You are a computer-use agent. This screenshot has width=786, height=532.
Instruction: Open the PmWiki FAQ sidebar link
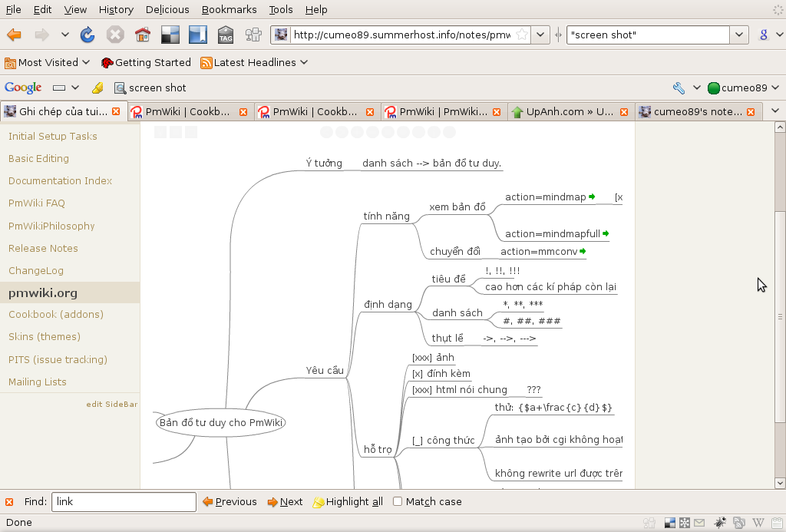click(x=37, y=203)
